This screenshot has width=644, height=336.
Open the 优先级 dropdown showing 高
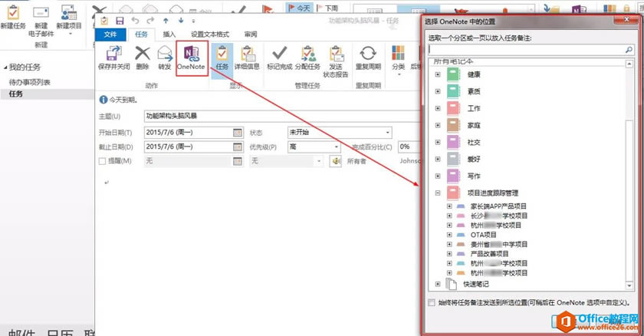click(336, 147)
